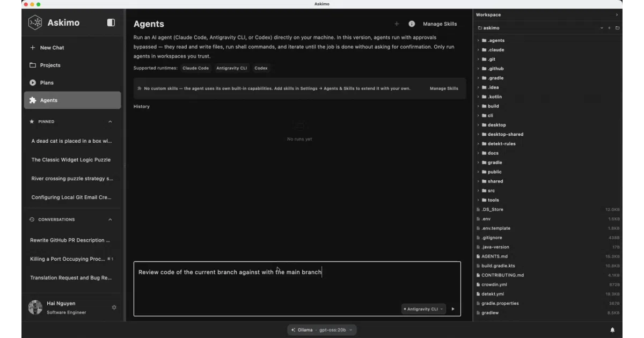
Task: Select the .env.template file
Action: (x=547, y=228)
